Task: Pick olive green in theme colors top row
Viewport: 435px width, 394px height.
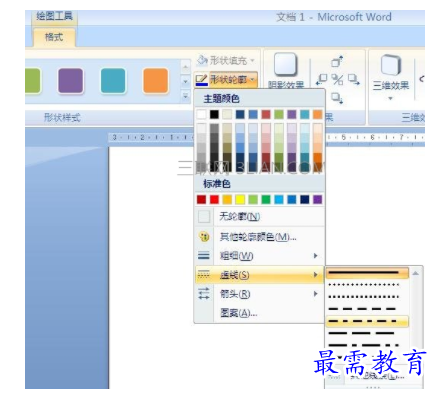Action: point(279,114)
